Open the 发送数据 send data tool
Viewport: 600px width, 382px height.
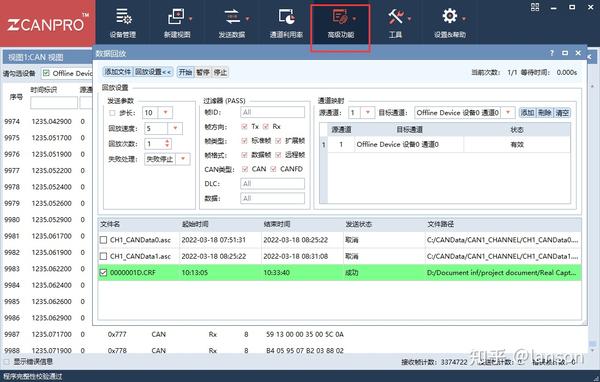click(232, 23)
